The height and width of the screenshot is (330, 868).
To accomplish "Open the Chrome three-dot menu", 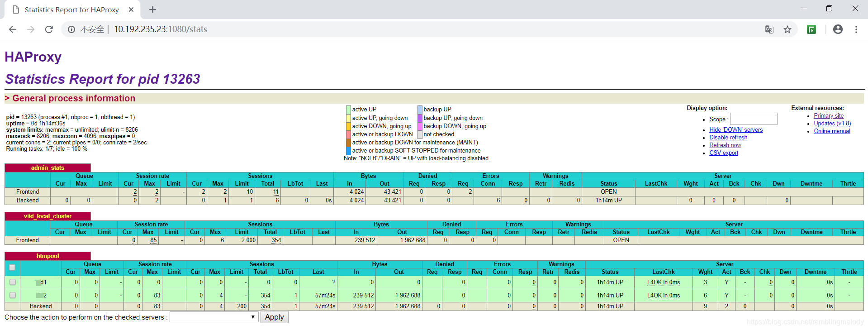I will point(856,29).
